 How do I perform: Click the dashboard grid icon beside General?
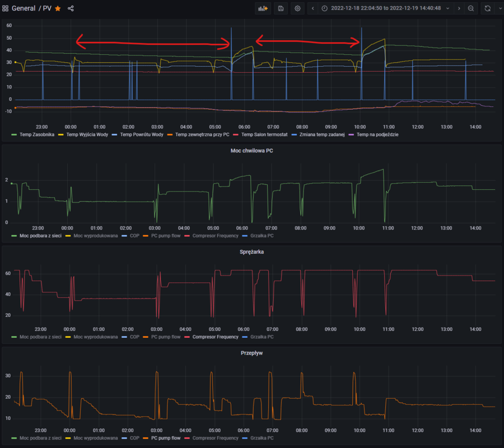[6, 8]
